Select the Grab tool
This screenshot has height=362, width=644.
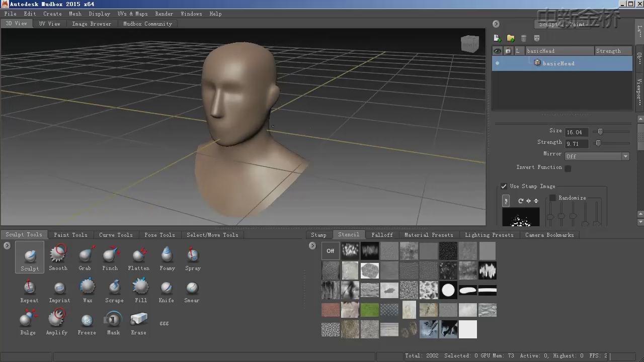85,257
